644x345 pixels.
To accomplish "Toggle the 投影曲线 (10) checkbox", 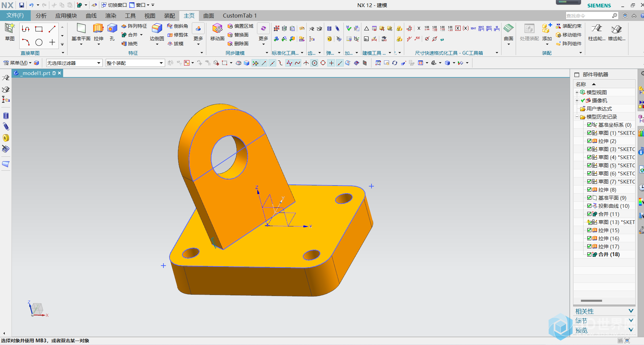I will pos(589,206).
